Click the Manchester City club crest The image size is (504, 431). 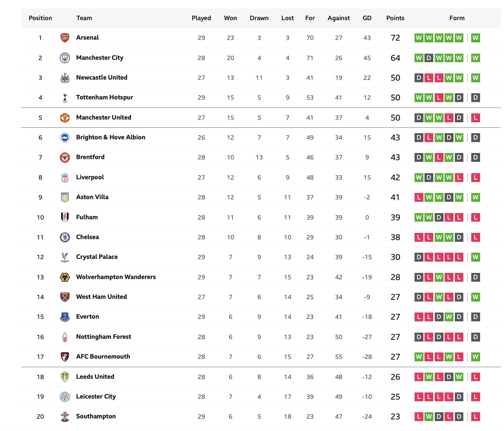point(65,58)
